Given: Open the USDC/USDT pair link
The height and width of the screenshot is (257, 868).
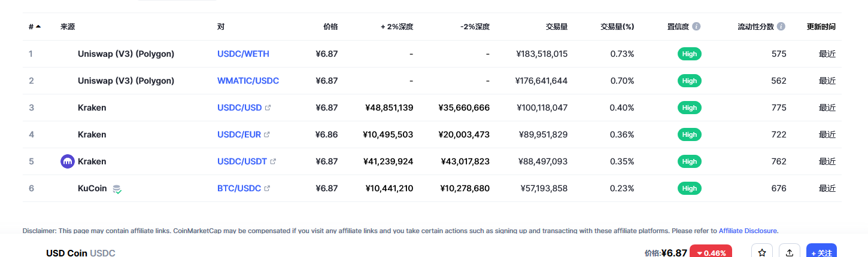Looking at the screenshot, I should [242, 161].
